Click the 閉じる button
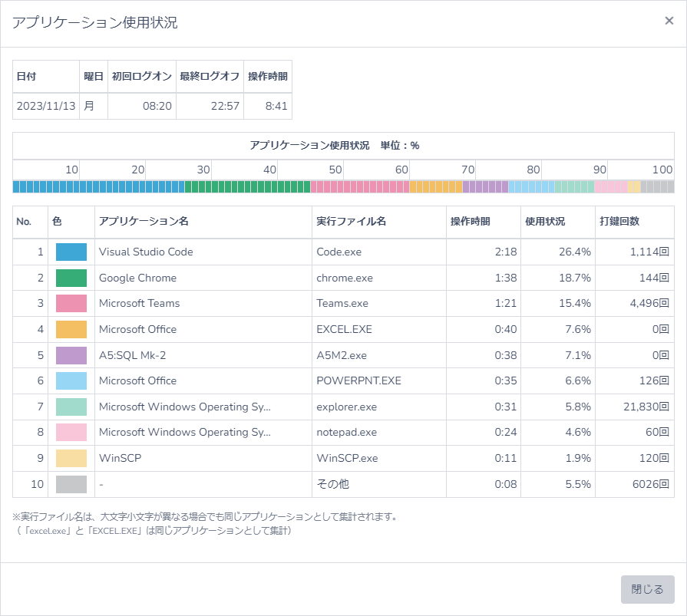The height and width of the screenshot is (616, 687). click(647, 589)
